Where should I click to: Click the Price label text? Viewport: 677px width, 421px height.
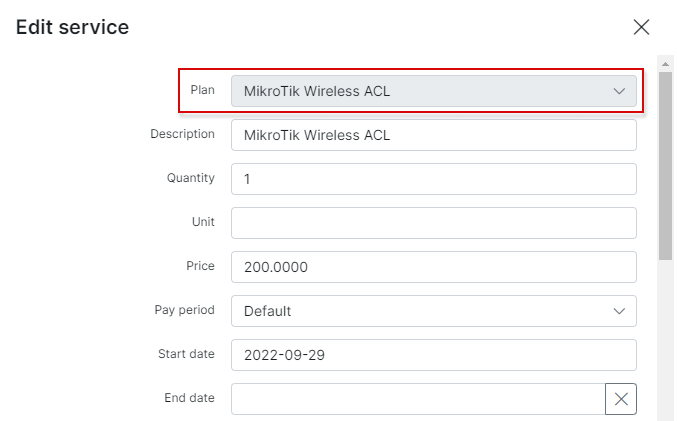(200, 266)
